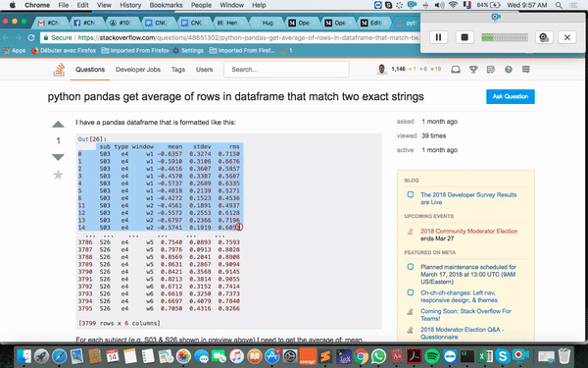The width and height of the screenshot is (588, 368).
Task: Select the Questions nav tab
Action: [x=90, y=70]
